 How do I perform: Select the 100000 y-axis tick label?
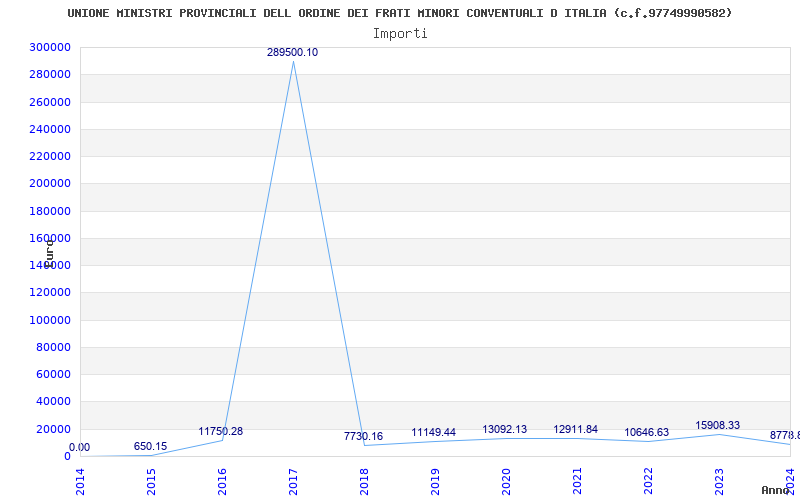click(49, 320)
